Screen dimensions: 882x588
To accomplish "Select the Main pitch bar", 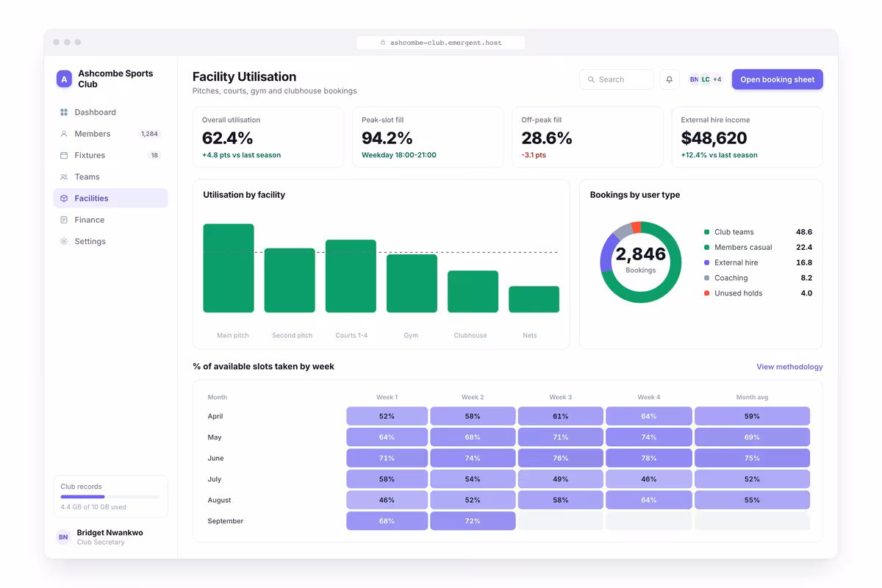I will point(229,268).
